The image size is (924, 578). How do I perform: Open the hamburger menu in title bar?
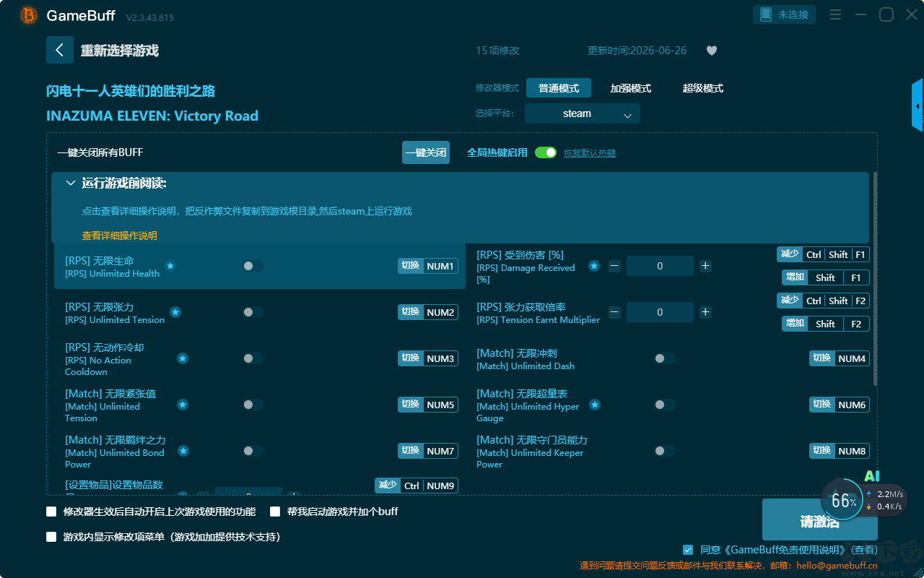coord(835,14)
